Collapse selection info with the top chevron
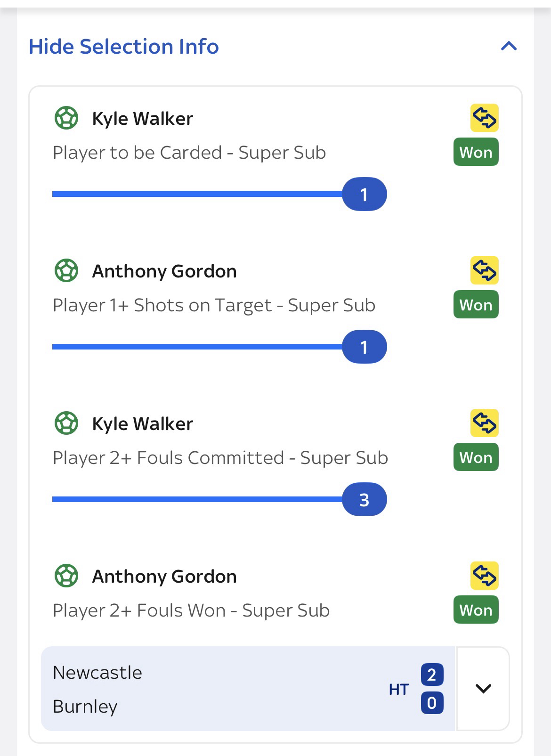The image size is (551, 756). click(x=509, y=46)
